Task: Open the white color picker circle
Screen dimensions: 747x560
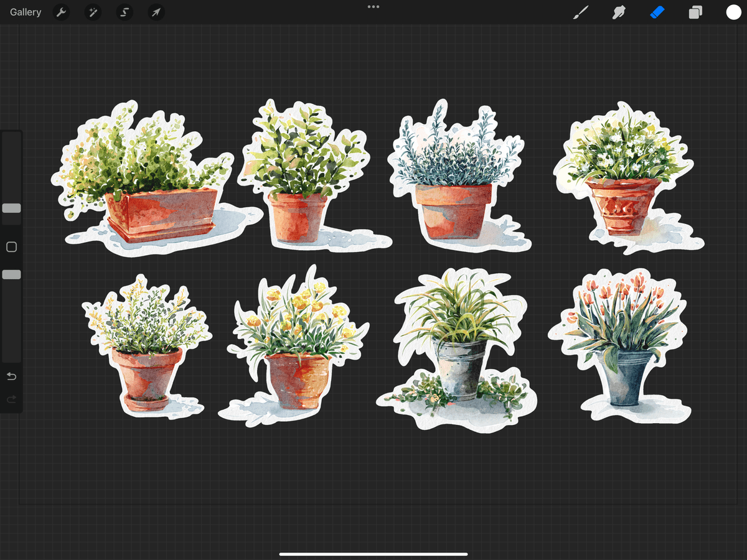Action: tap(733, 12)
